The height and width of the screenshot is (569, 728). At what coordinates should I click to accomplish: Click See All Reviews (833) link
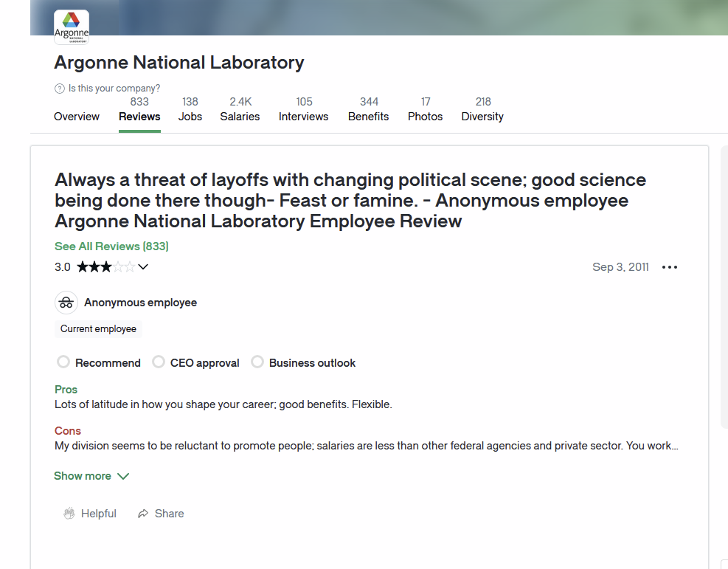[x=111, y=246]
